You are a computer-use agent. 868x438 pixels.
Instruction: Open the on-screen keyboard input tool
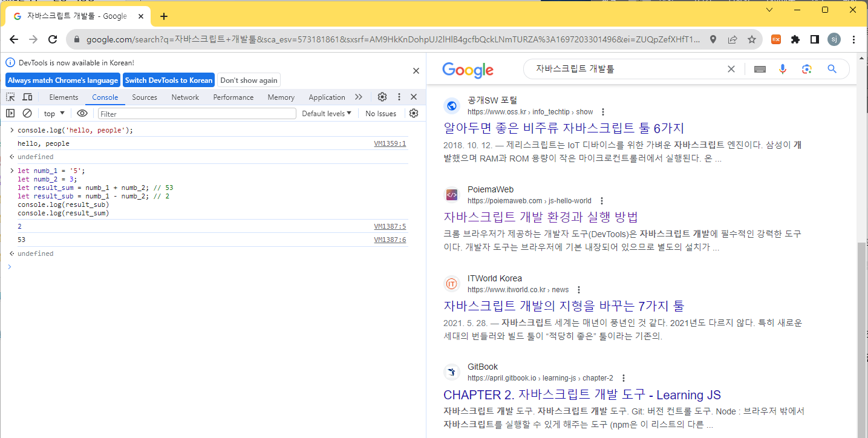[760, 69]
